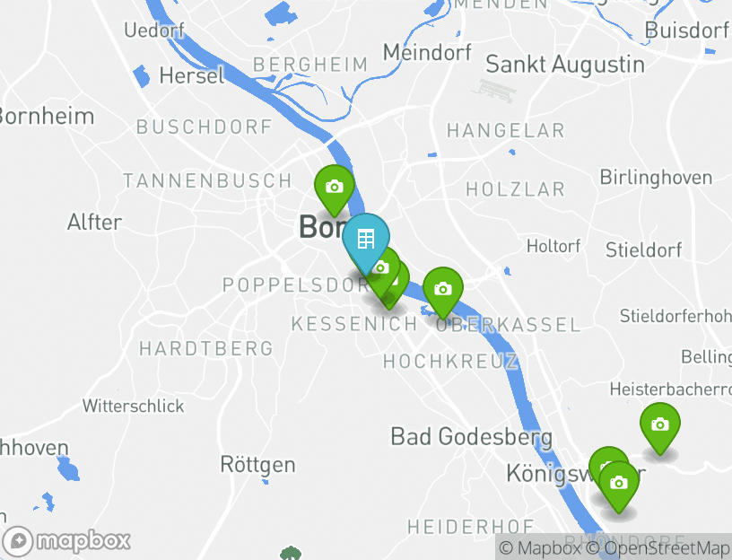Click the Witterschlick place label
Viewport: 732px width, 560px height.
point(134,406)
